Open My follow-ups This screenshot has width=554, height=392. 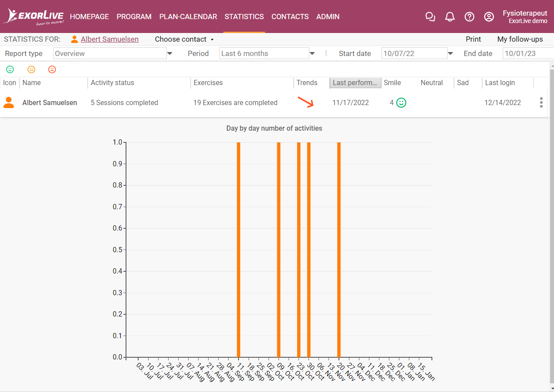pyautogui.click(x=520, y=39)
